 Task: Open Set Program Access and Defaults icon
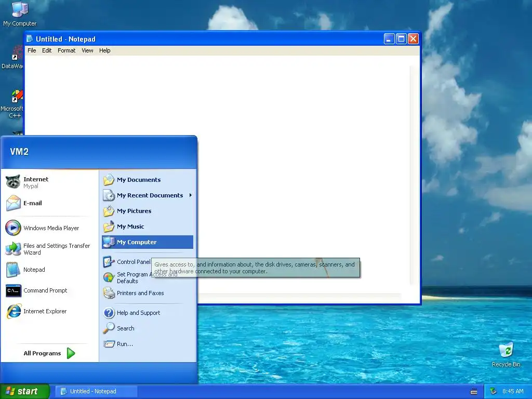point(109,277)
